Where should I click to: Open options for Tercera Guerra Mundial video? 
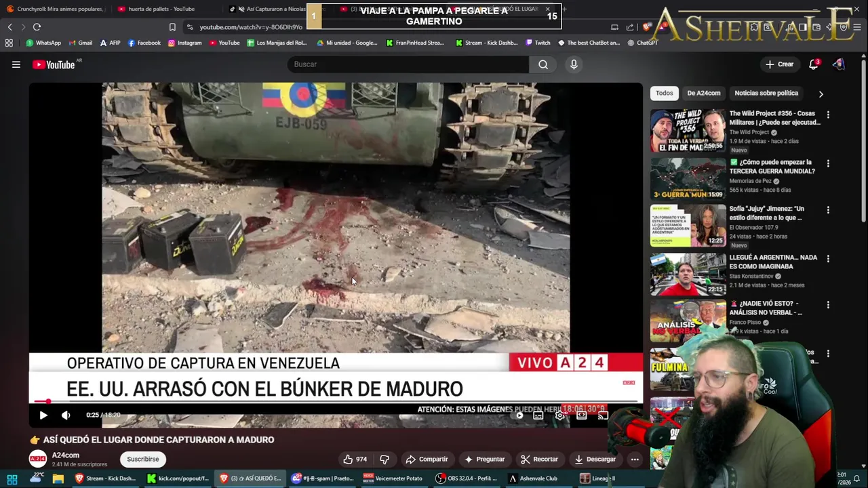pyautogui.click(x=828, y=163)
